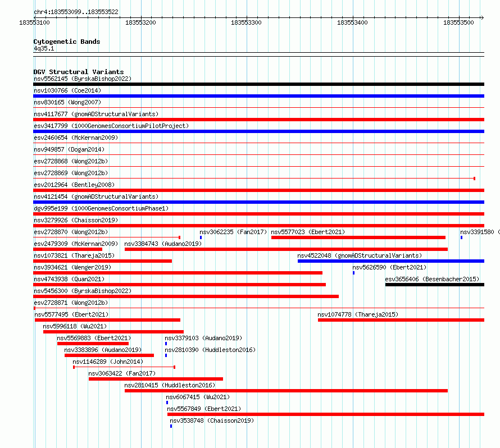Open nsv5626590 (Ebert2021) variant label
Screen dimensions: 500x448
coord(389,267)
